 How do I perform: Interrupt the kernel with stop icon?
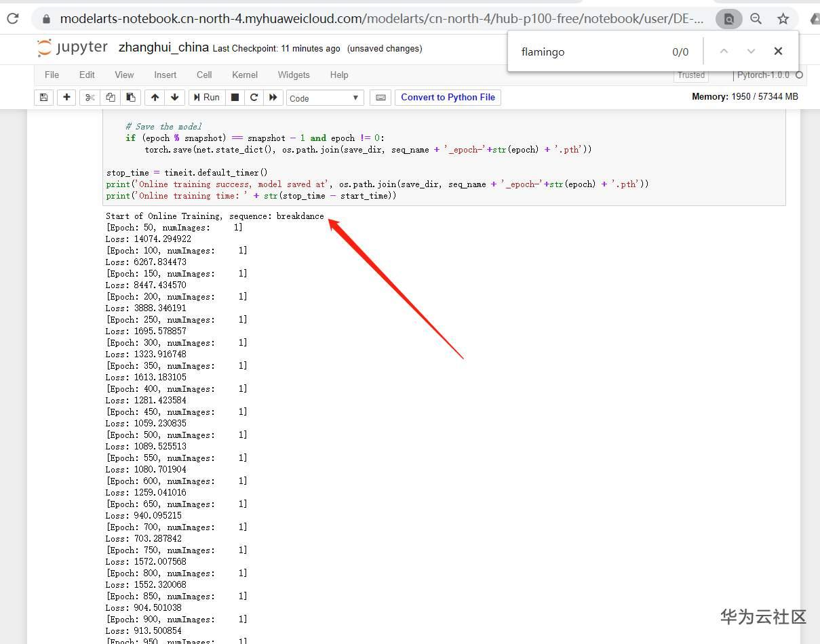[235, 98]
